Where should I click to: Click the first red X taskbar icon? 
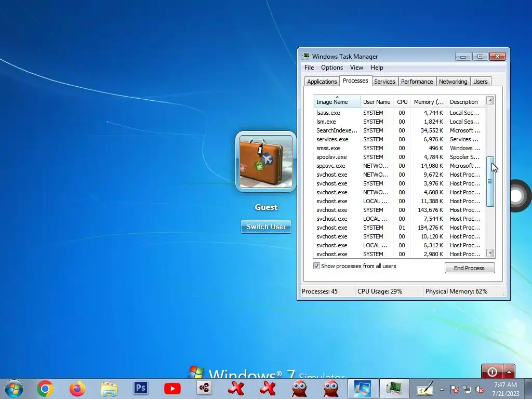tap(236, 389)
